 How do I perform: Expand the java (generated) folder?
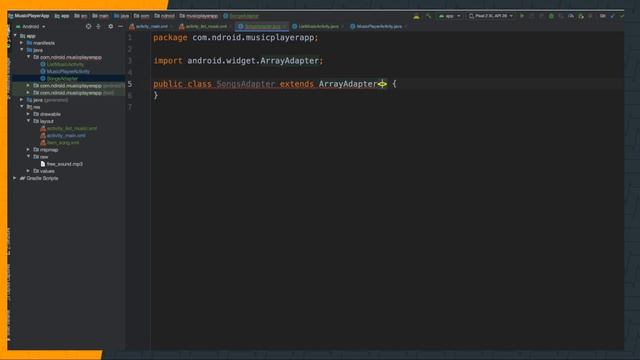point(22,100)
